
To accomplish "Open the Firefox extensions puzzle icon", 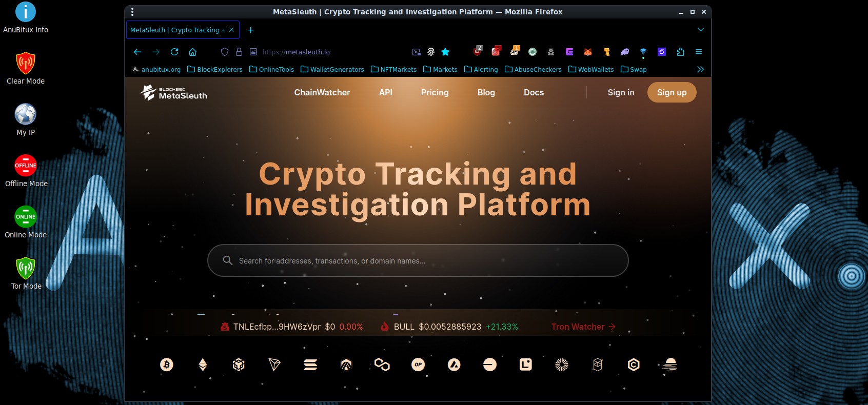I will [x=680, y=52].
